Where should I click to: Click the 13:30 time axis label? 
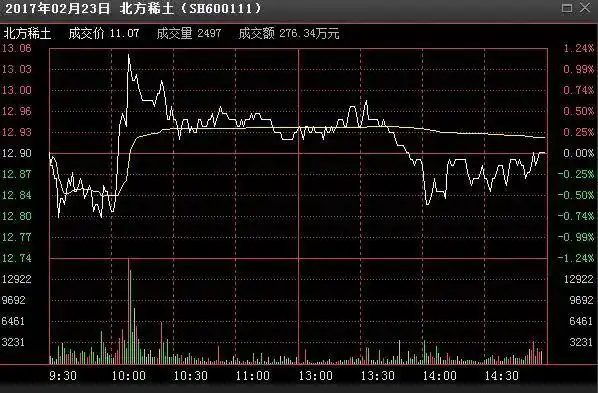coord(378,376)
